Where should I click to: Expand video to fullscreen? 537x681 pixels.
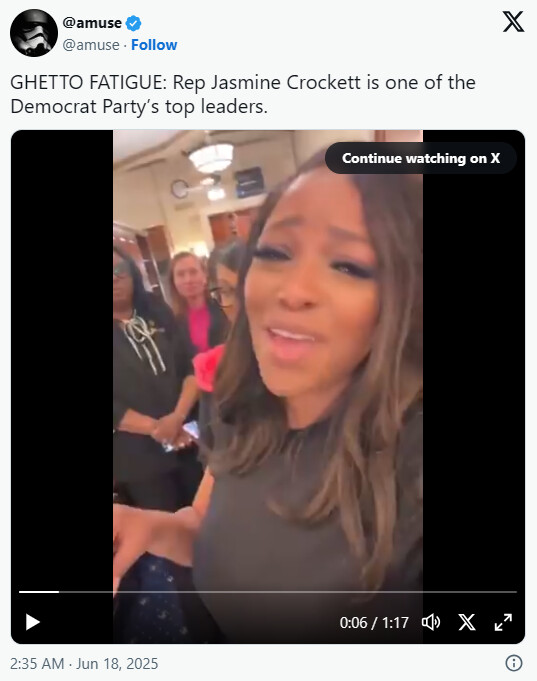point(503,622)
